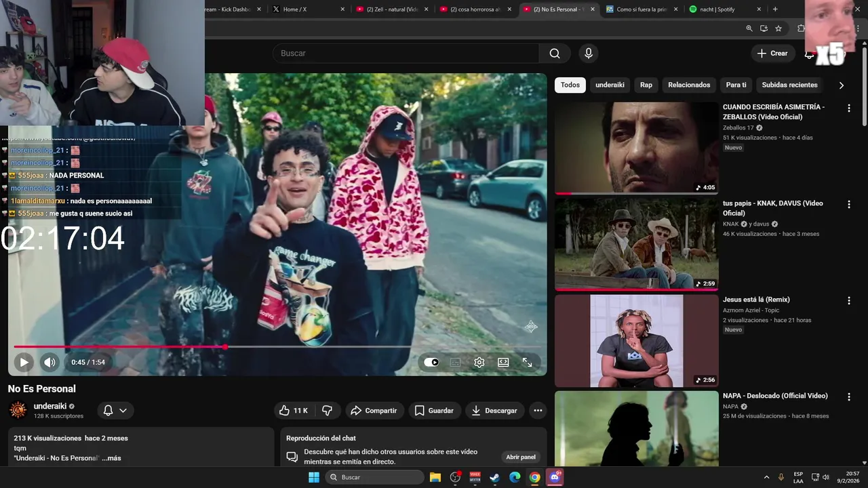
Task: Open options menu for NAPA - Deslocado
Action: (848, 397)
